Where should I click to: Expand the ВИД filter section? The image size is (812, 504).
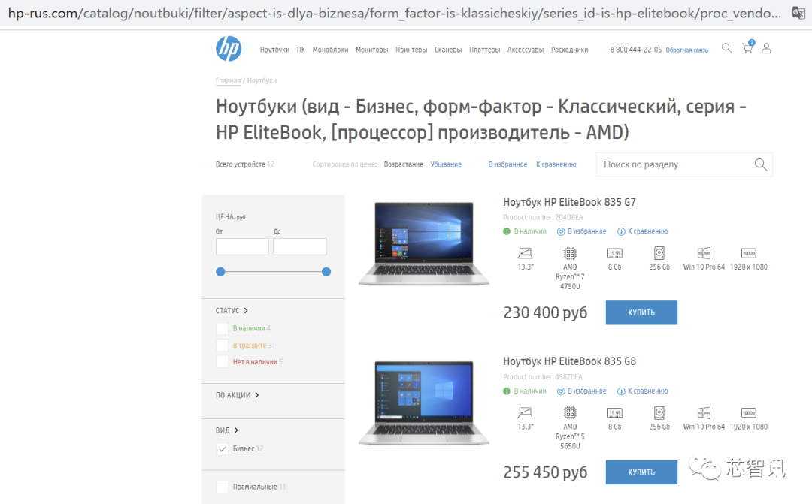(x=227, y=430)
